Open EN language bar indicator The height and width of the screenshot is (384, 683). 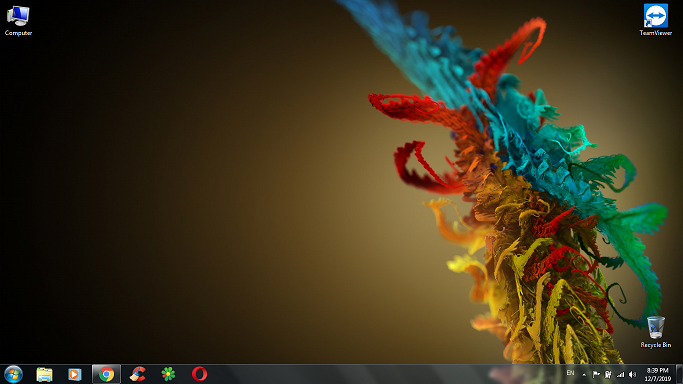(570, 374)
